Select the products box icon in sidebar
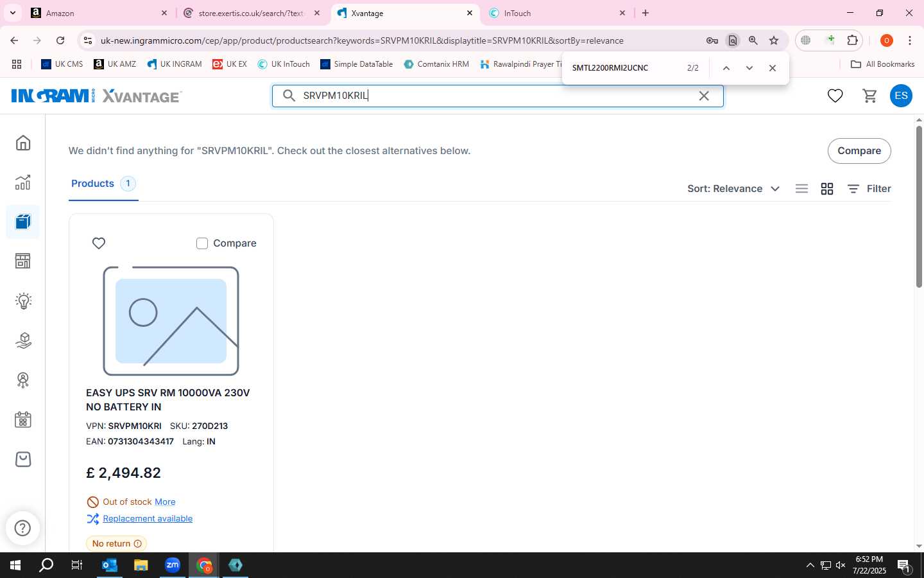The width and height of the screenshot is (924, 578). click(23, 222)
